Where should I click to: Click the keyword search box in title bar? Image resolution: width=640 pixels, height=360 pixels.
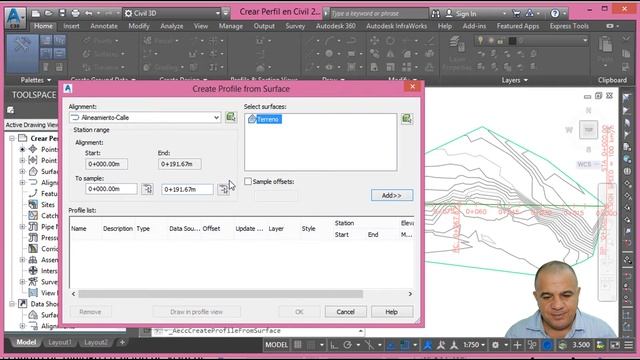pos(379,13)
